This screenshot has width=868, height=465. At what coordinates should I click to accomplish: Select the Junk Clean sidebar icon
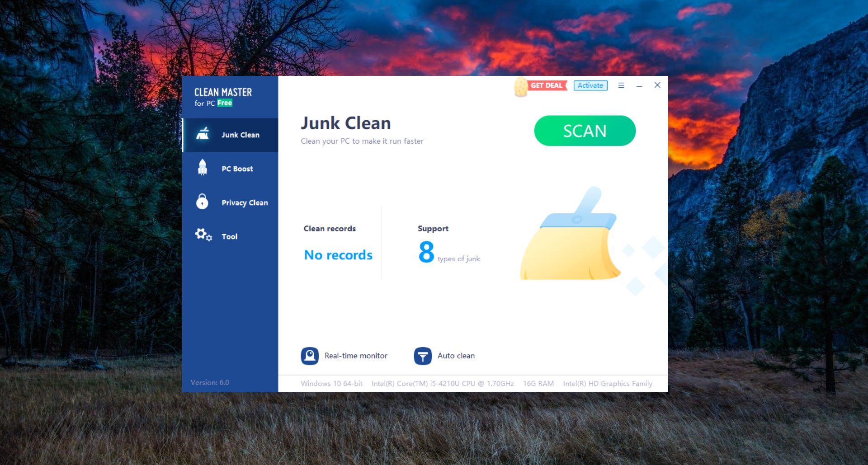pyautogui.click(x=203, y=134)
